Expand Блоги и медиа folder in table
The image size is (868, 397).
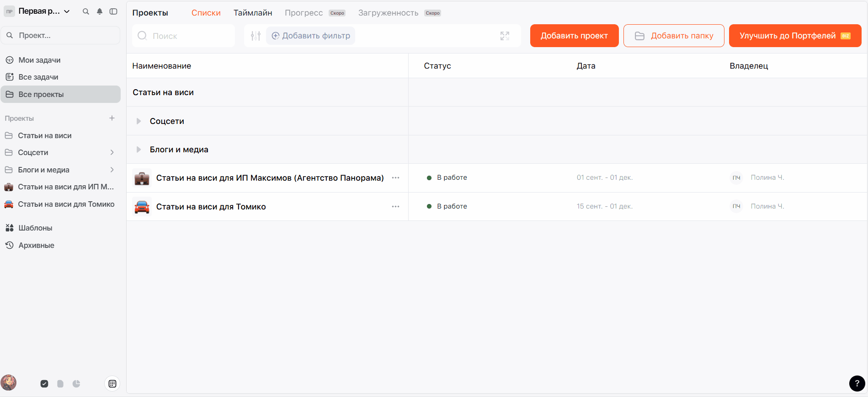click(138, 150)
